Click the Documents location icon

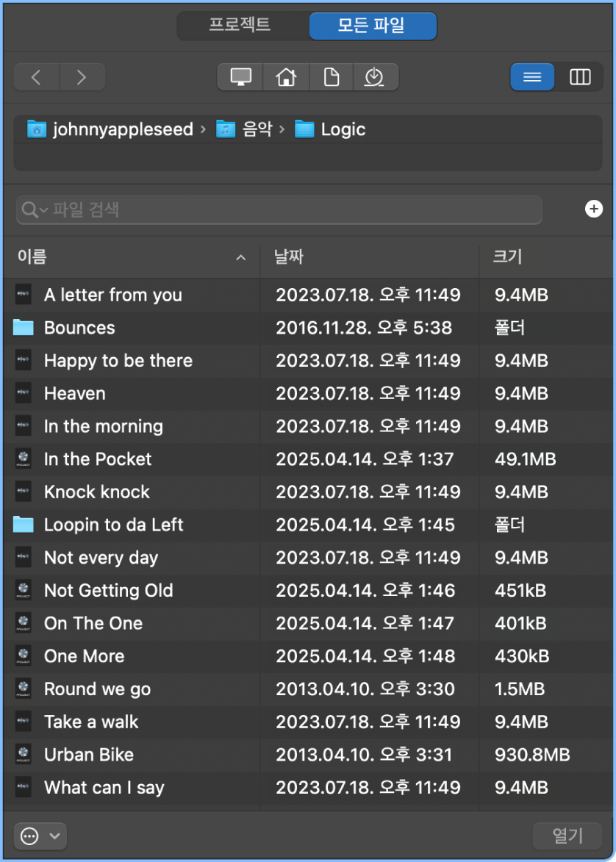coord(331,77)
